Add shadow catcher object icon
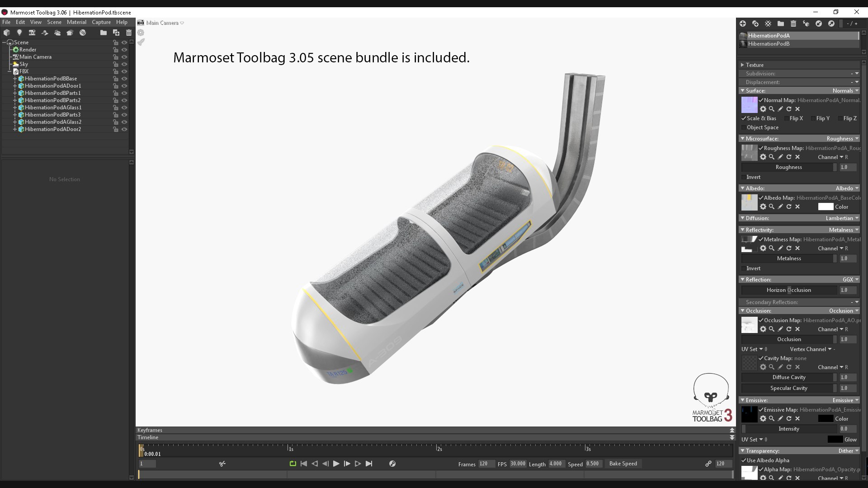The height and width of the screenshot is (488, 868). click(x=45, y=33)
